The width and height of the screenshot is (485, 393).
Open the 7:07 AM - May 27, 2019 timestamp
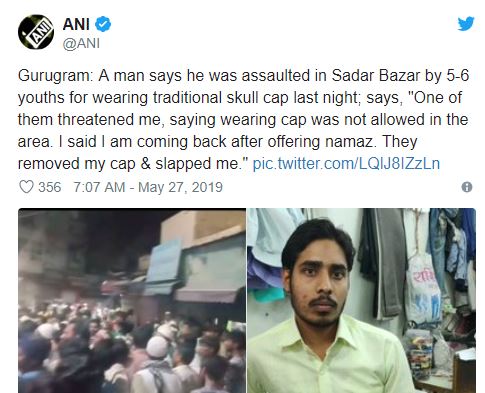tap(148, 187)
